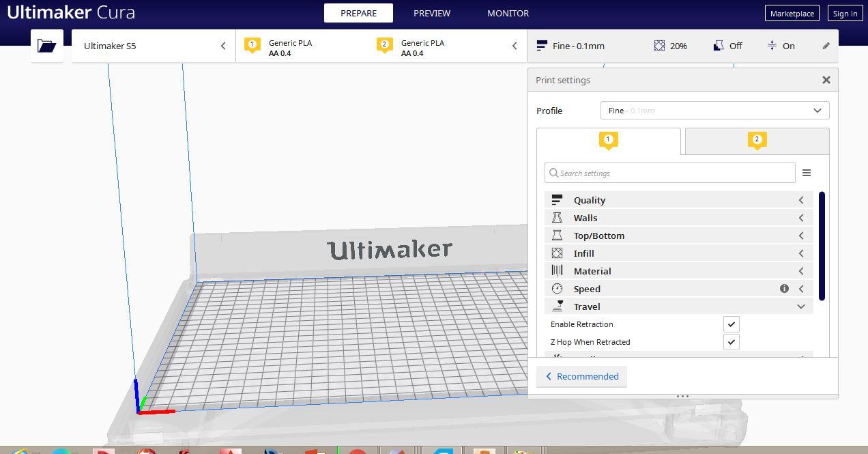This screenshot has height=454, width=868.
Task: Click the layer height profile icon
Action: coord(542,46)
